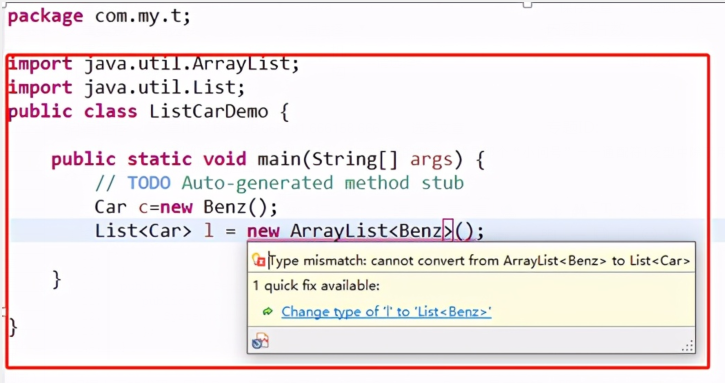The height and width of the screenshot is (383, 725).
Task: Place cursor on 'package com.my.t;' line
Action: pos(99,17)
